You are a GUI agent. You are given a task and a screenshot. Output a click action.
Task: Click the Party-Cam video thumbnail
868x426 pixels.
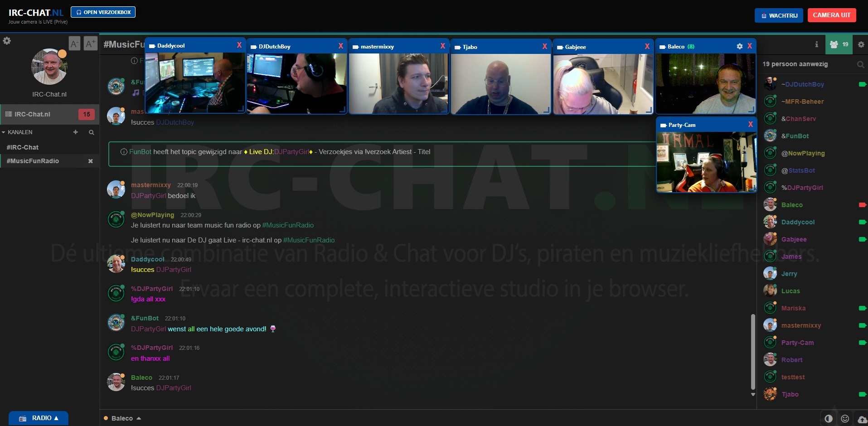(x=706, y=163)
